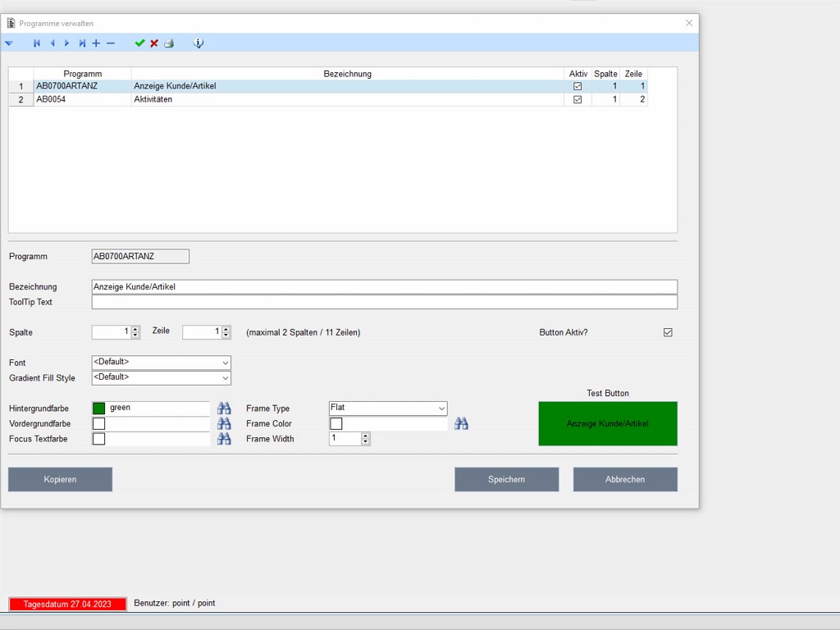Image resolution: width=840 pixels, height=630 pixels.
Task: Jump to the first record
Action: 37,43
